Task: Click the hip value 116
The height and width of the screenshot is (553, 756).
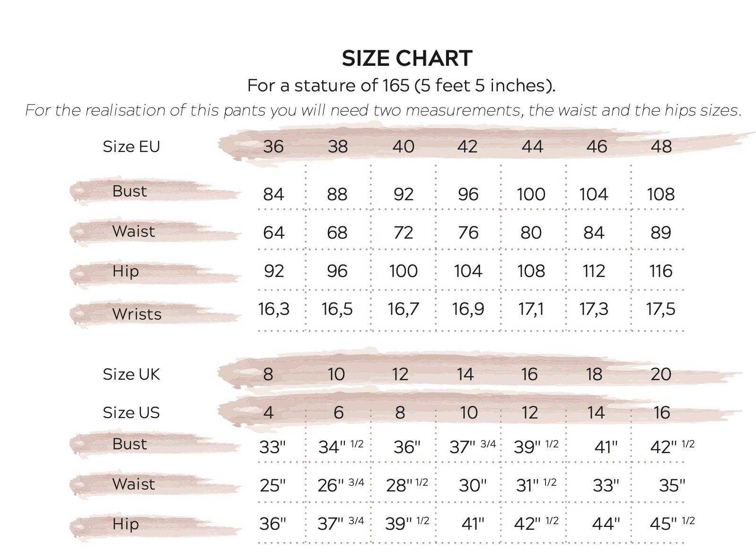Action: coord(660,271)
